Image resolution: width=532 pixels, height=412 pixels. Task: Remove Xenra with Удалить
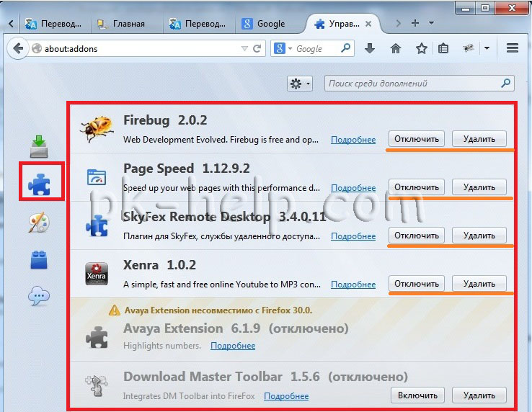[479, 284]
